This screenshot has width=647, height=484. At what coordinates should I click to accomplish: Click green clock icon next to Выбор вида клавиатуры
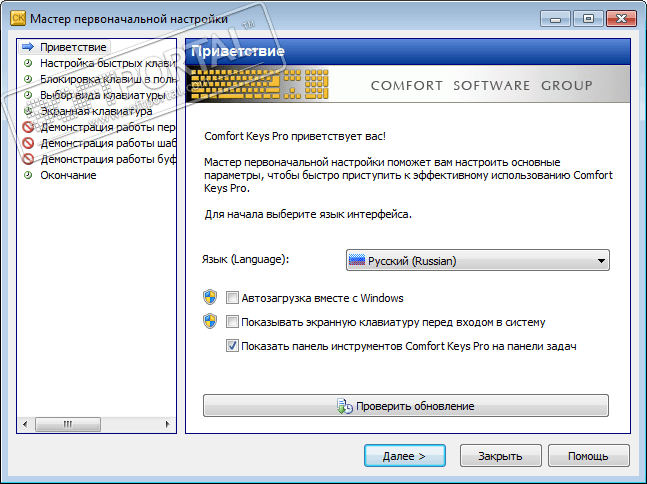click(28, 95)
